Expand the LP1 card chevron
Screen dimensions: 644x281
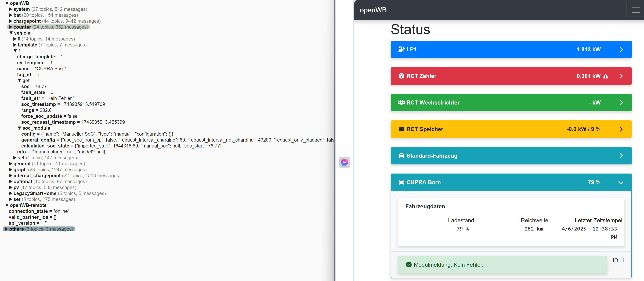click(621, 49)
